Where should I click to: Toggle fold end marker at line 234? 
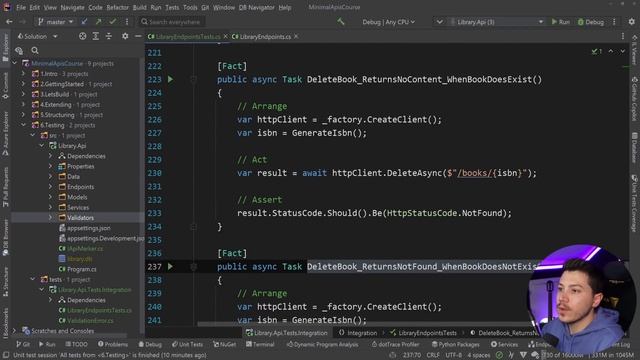click(193, 227)
